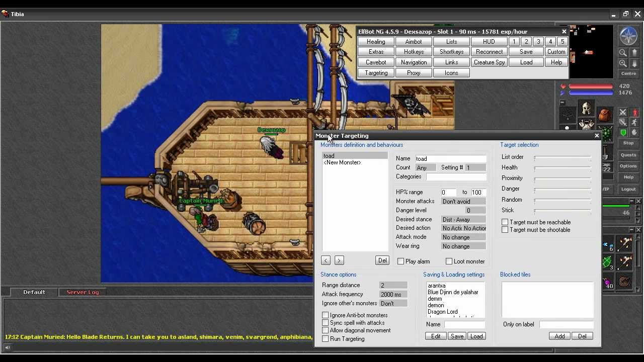Open the Attack frequency 2000 ms dropdown
Image resolution: width=644 pixels, height=362 pixels.
point(393,294)
